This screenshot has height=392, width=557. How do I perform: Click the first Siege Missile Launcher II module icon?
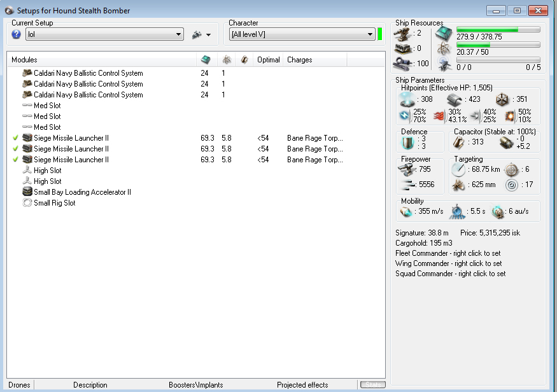coord(27,137)
